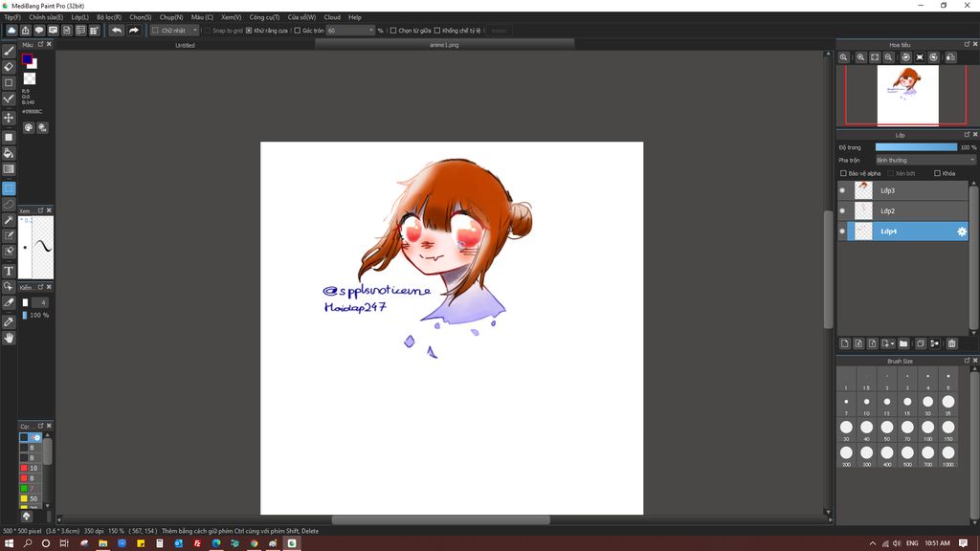Click the fit-to-window icon in navigator
The height and width of the screenshot is (551, 980).
[875, 57]
